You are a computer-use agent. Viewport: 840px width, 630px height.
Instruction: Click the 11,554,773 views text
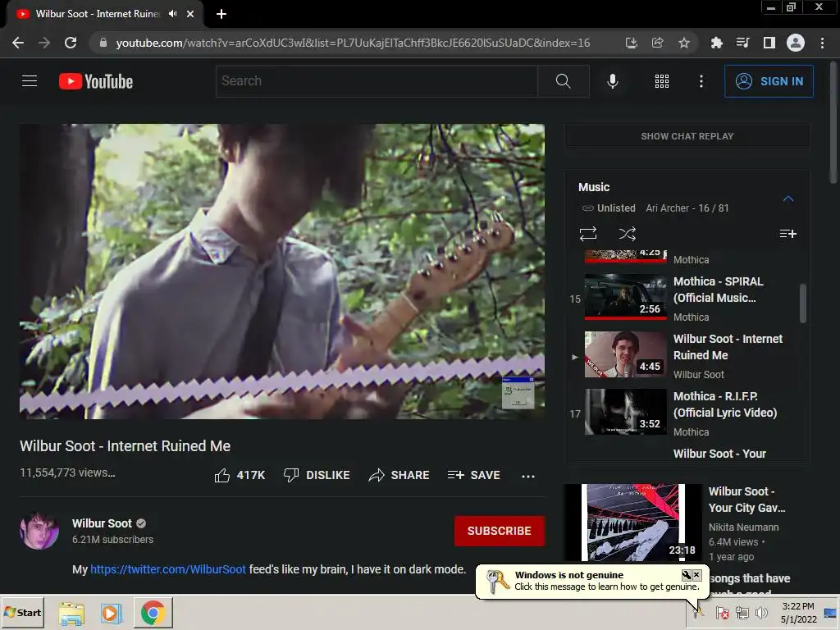coord(67,472)
